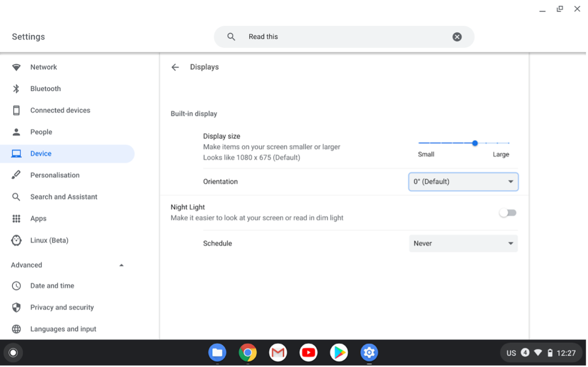The image size is (588, 367).
Task: Go back using the Displays back arrow
Action: (x=175, y=67)
